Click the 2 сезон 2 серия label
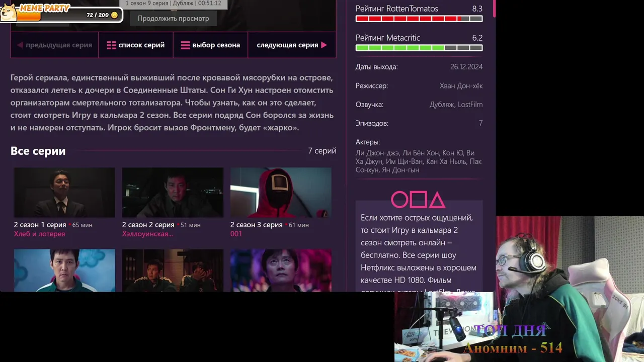Screen dimensions: 644x362 [148, 225]
